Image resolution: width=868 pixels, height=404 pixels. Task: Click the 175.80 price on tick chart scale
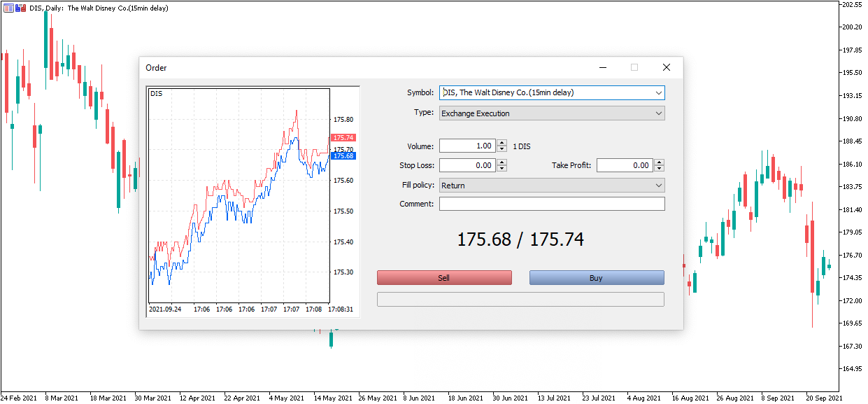point(343,120)
